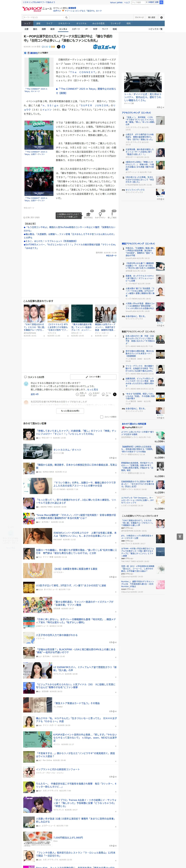Share the article on X
This screenshot has width=186, height=868.
[x=59, y=47]
